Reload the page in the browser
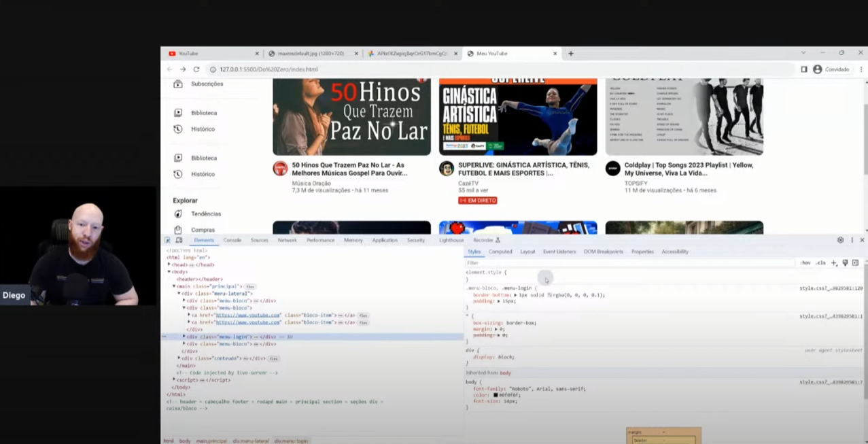868x444 pixels. 196,69
